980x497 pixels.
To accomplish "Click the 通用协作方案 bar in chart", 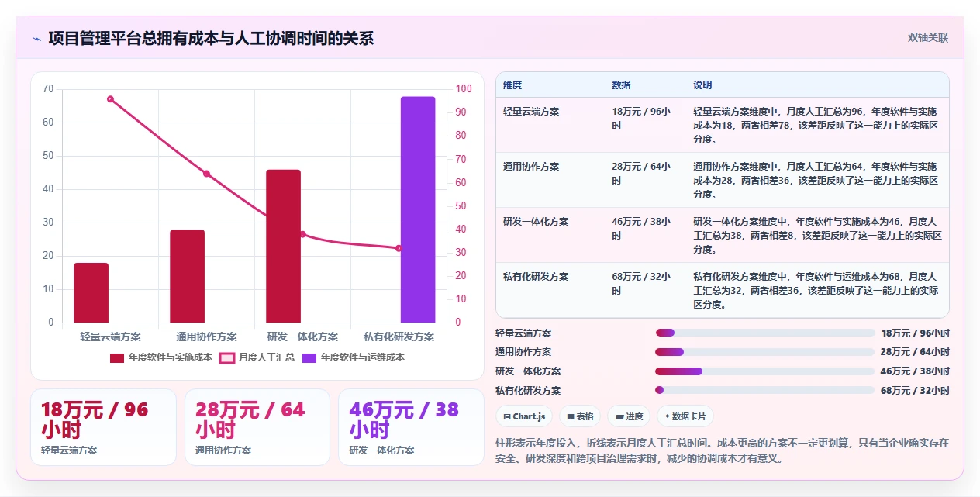I will [188, 276].
